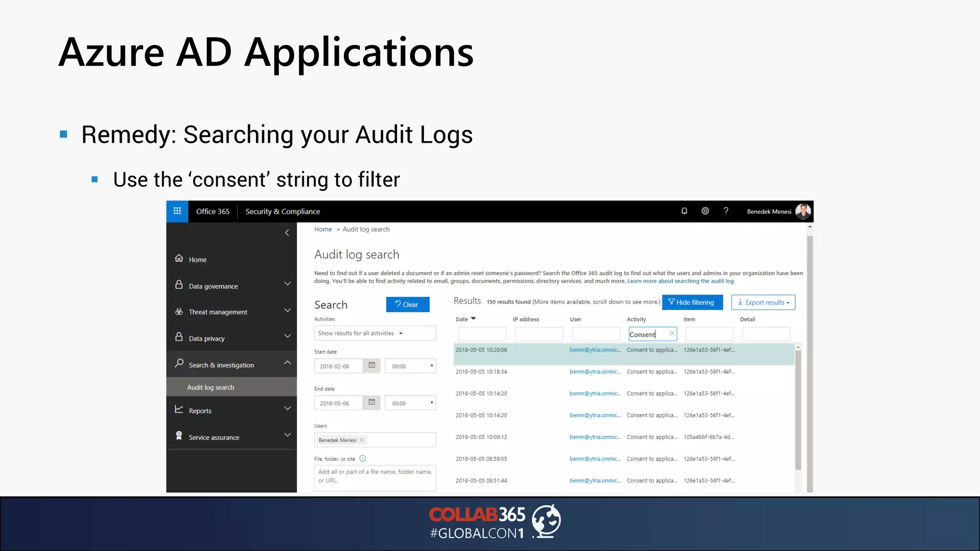
Task: Click the Activity column header
Action: [636, 320]
